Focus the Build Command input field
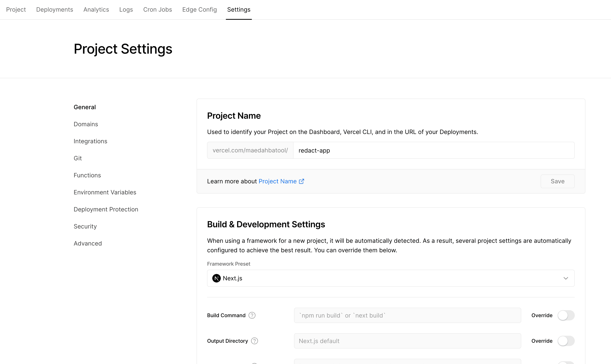The width and height of the screenshot is (611, 364). (407, 315)
